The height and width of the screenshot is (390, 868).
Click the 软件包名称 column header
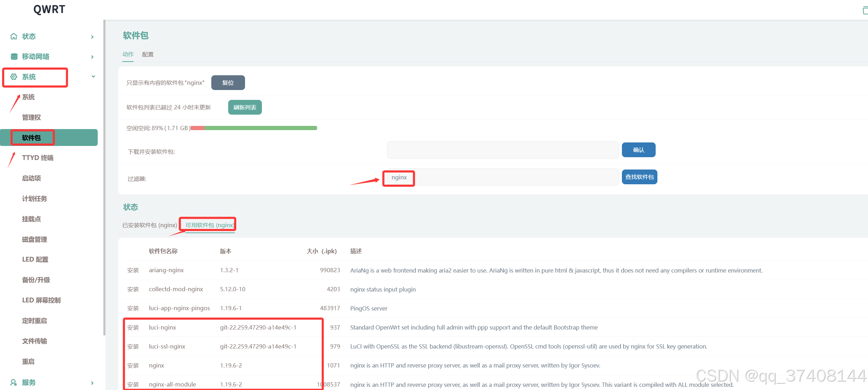pos(163,251)
